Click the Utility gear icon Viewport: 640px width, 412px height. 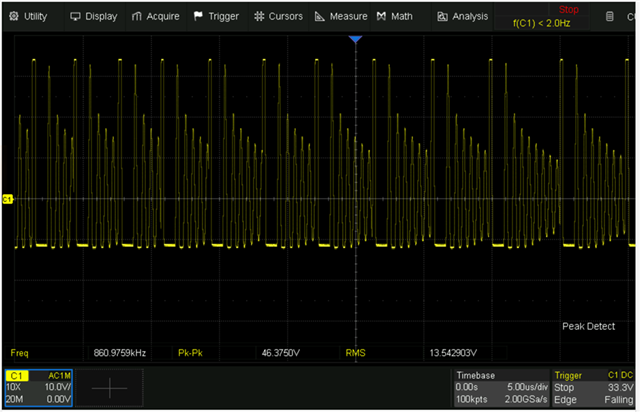[x=14, y=16]
